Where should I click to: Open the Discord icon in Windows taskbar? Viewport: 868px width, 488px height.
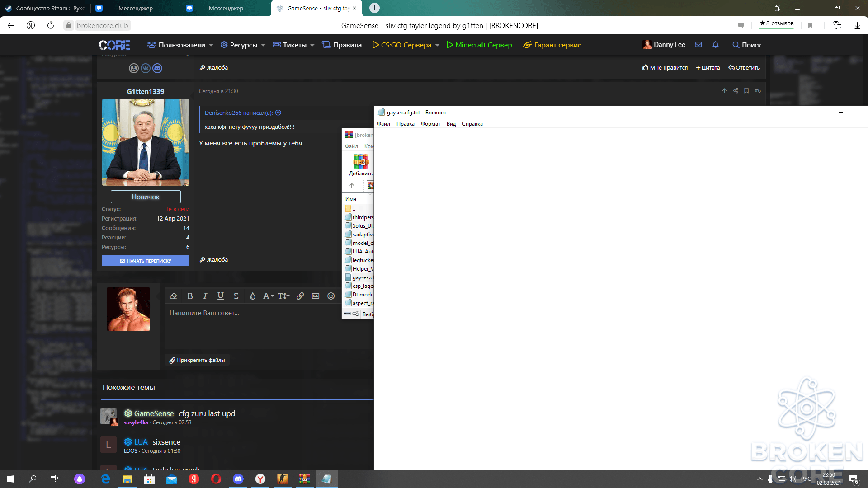(x=238, y=479)
